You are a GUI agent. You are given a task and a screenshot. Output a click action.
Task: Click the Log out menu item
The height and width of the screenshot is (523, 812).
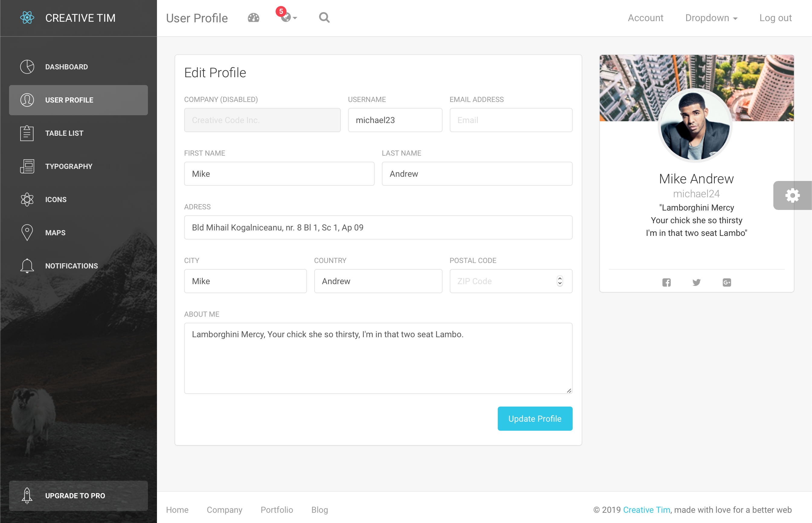(776, 18)
